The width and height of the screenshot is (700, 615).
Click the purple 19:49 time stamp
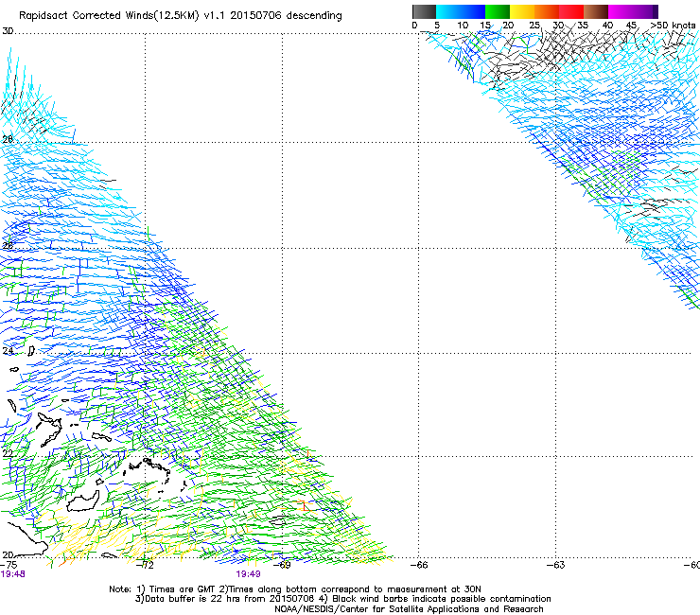pyautogui.click(x=248, y=574)
